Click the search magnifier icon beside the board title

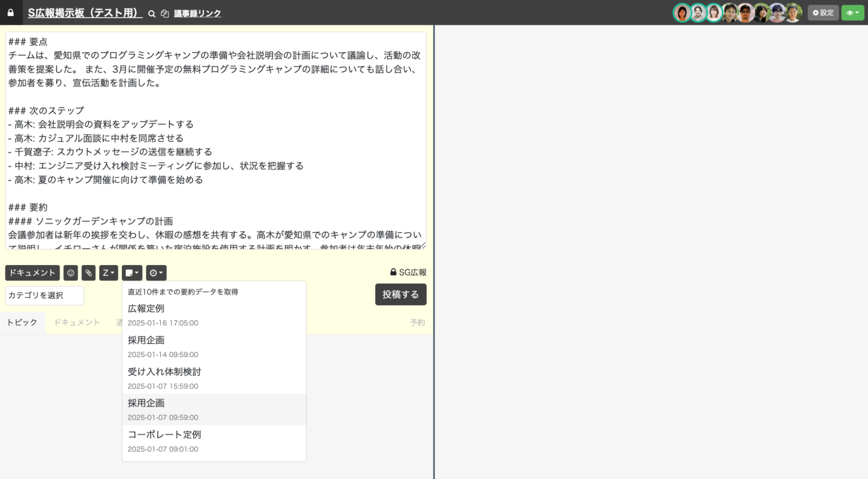151,14
